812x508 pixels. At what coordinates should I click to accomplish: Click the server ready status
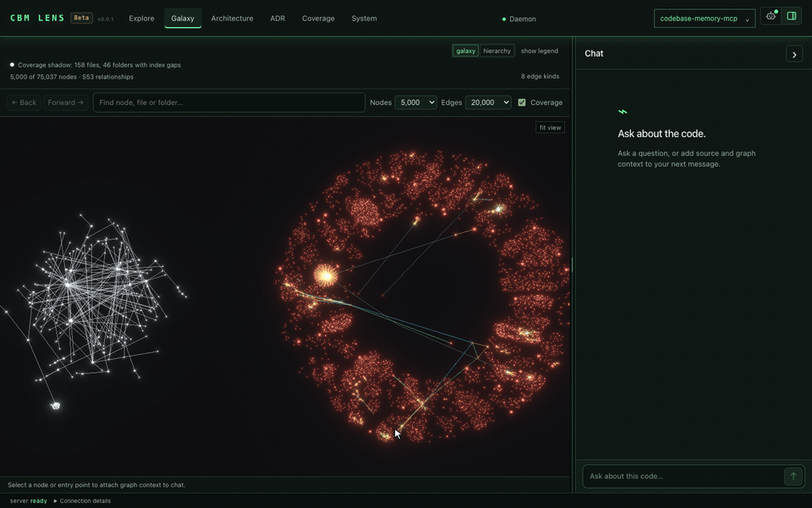coord(28,500)
